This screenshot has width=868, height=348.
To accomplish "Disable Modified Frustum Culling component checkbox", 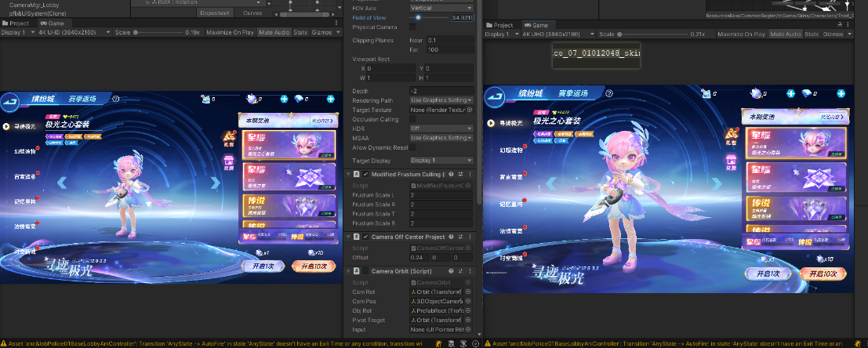I will click(366, 174).
